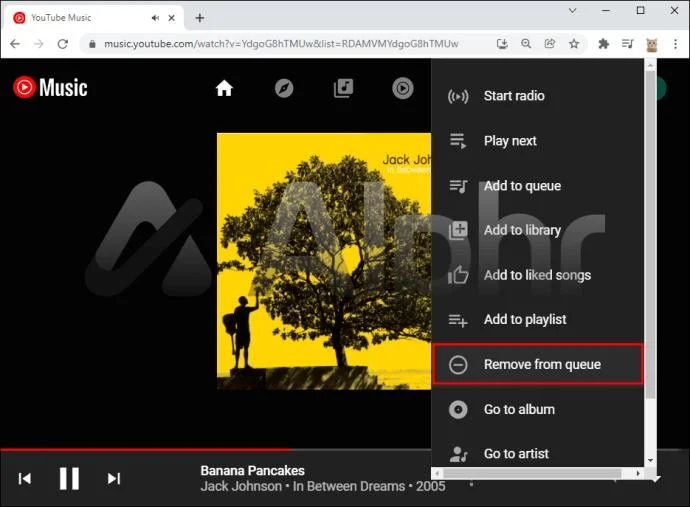The height and width of the screenshot is (507, 690).
Task: Mute the YouTube Music tab audio
Action: (155, 18)
